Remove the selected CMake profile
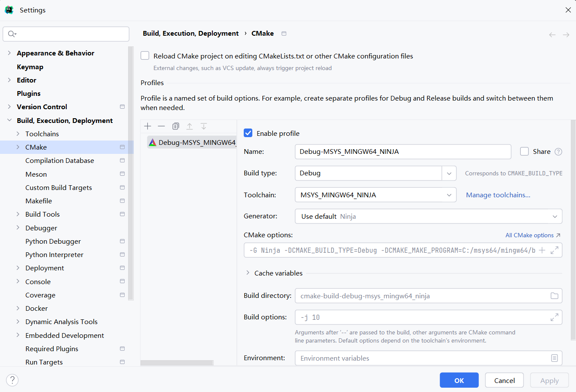 click(161, 126)
